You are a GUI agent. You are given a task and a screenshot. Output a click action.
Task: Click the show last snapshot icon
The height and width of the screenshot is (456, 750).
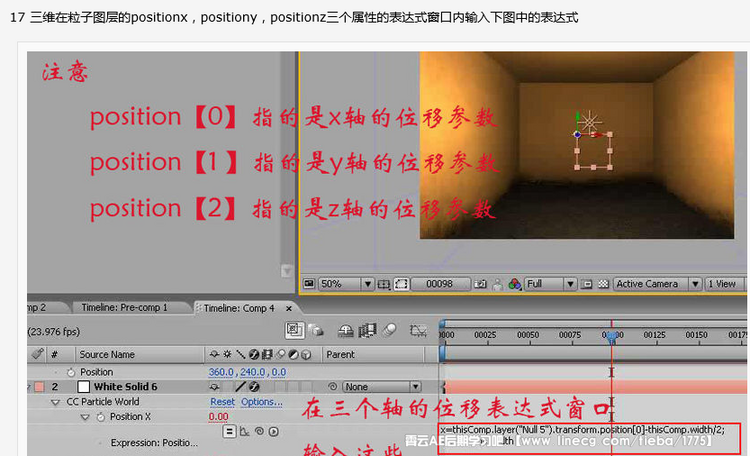coord(497,284)
